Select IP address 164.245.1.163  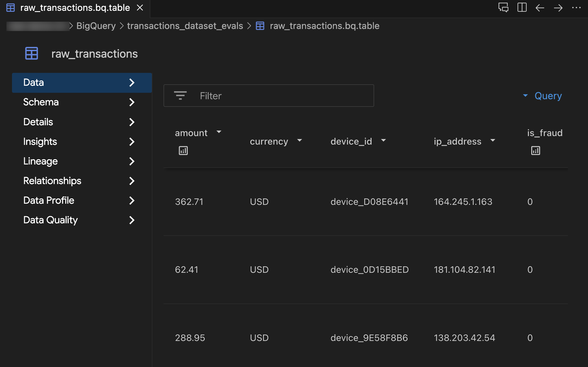[x=463, y=202]
